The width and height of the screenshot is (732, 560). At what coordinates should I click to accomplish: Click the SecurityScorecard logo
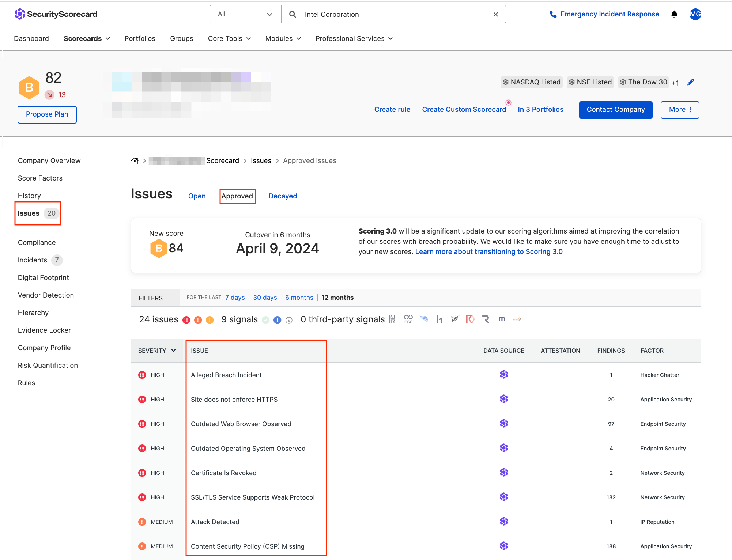(56, 14)
